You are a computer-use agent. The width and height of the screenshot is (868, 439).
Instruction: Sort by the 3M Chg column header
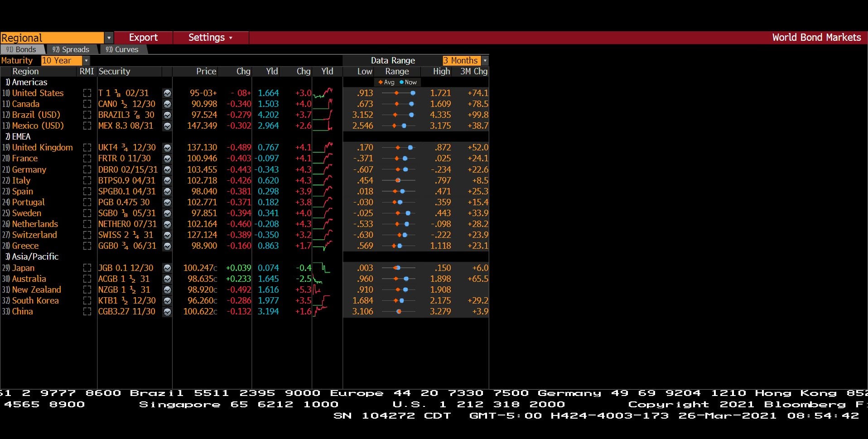[474, 71]
